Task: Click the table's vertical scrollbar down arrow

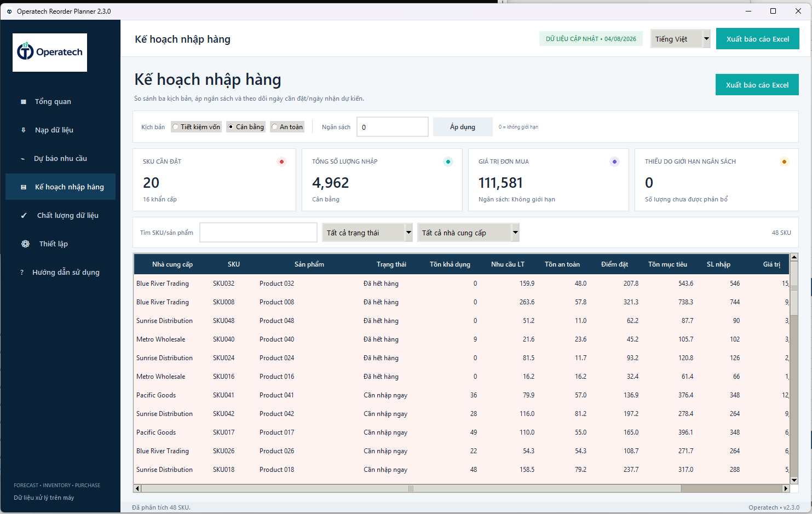Action: 794,480
